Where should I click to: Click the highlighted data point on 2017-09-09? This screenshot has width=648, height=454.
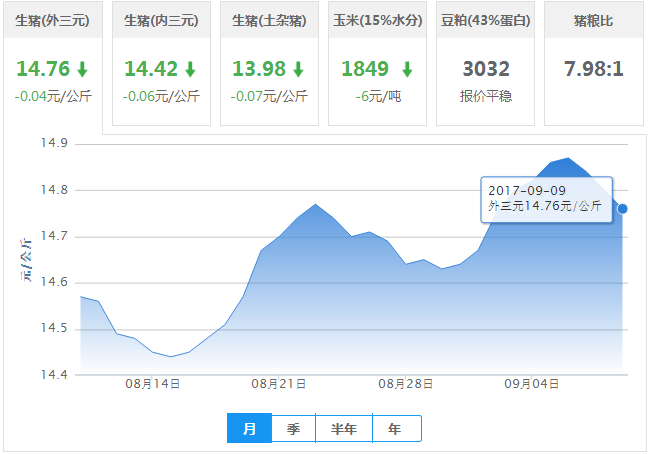pyautogui.click(x=623, y=209)
